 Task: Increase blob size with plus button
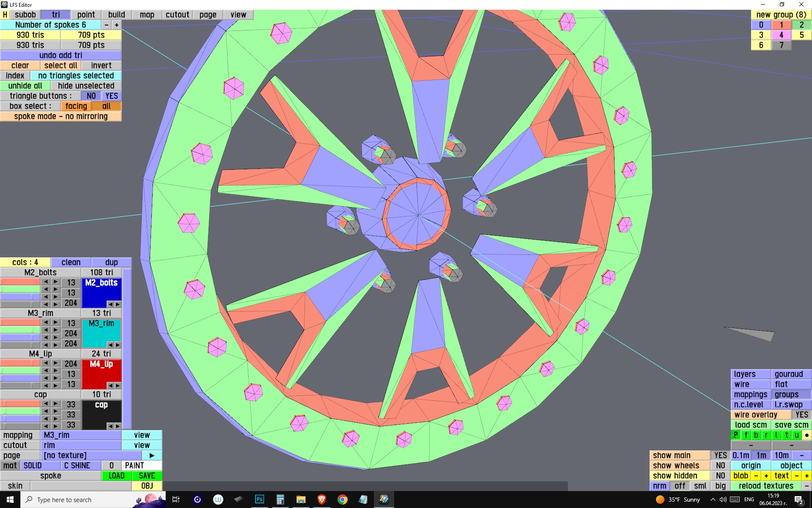tap(766, 476)
